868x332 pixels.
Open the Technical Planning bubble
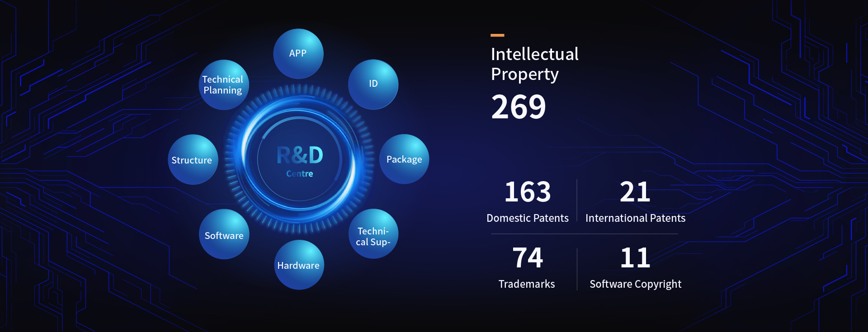[x=223, y=85]
